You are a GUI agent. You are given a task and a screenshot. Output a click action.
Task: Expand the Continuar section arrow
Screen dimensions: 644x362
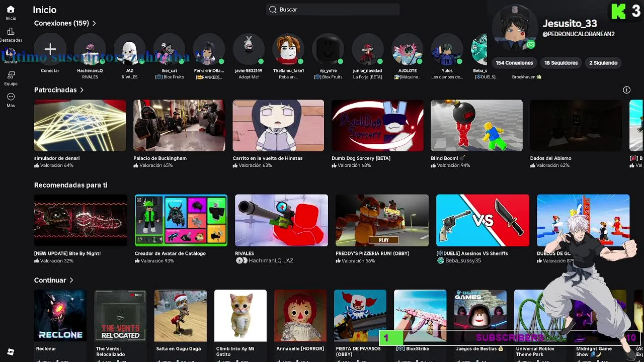pyautogui.click(x=71, y=280)
